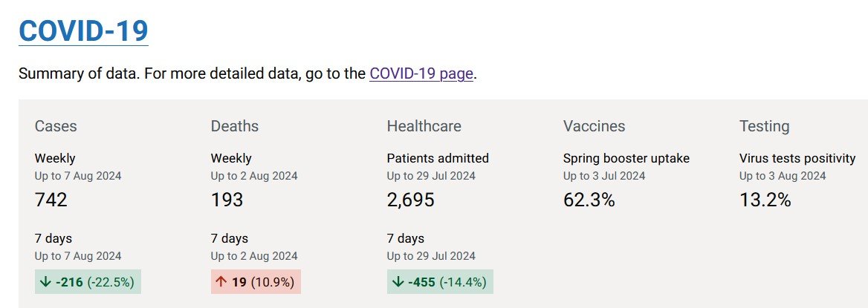
Task: Open the Cases summary heading
Action: (x=56, y=126)
